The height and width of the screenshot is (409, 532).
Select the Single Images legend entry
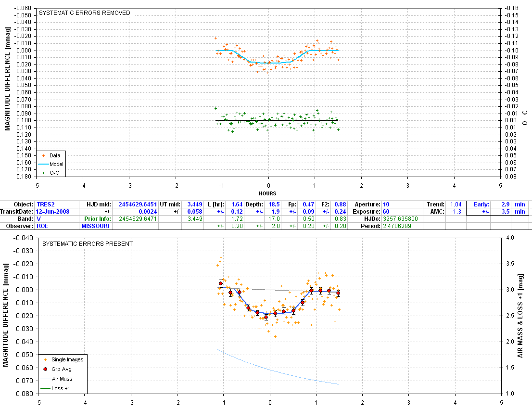tap(63, 359)
